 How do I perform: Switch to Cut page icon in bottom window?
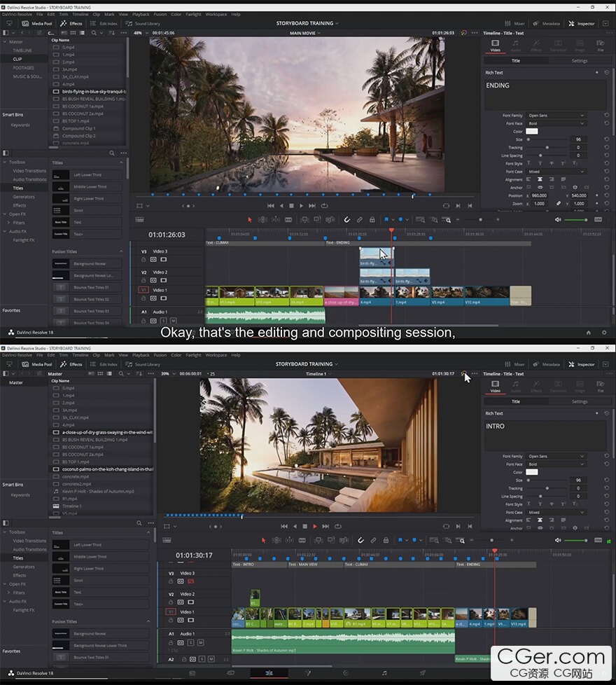point(230,673)
